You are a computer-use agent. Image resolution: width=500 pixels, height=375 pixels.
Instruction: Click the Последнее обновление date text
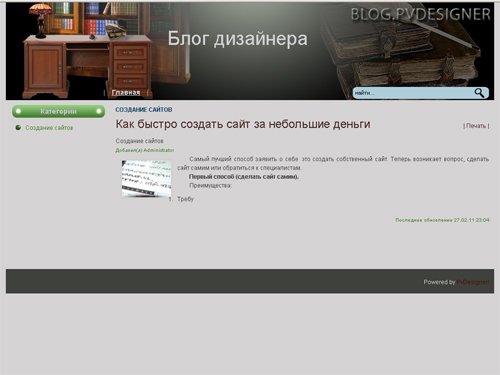tap(442, 220)
